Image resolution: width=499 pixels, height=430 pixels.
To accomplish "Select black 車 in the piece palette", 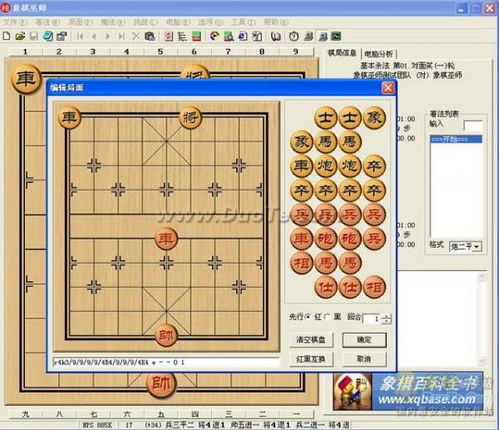I will click(301, 166).
